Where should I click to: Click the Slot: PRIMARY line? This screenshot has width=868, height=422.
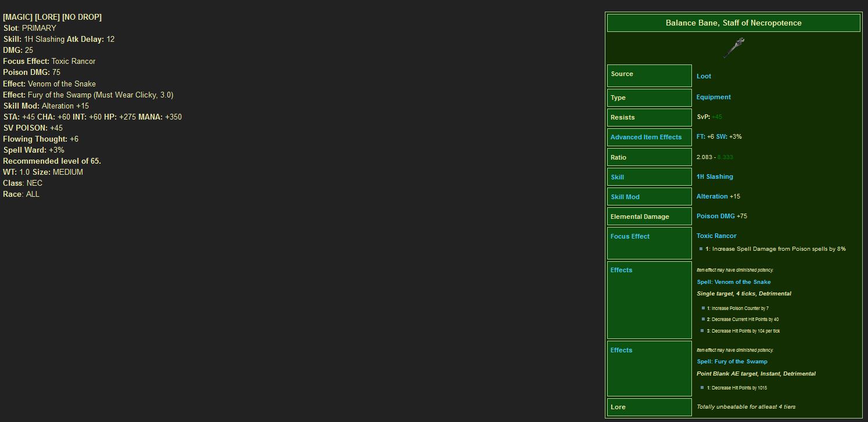[x=30, y=28]
